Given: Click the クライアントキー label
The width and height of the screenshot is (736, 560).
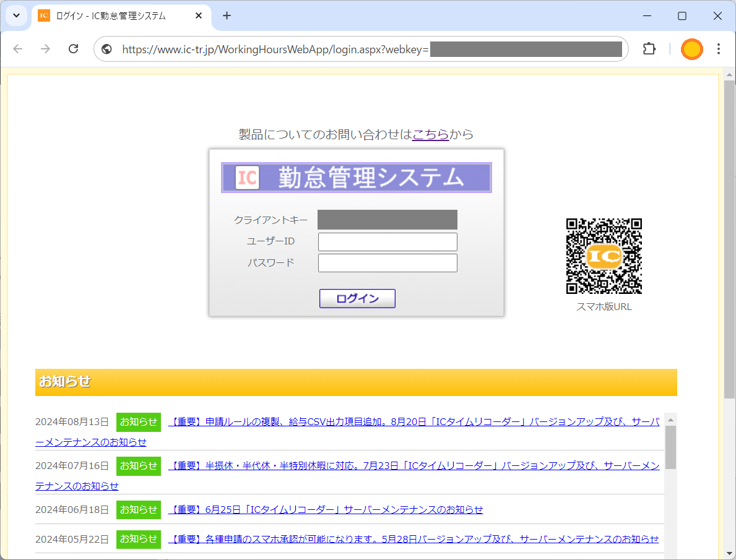Looking at the screenshot, I should coord(271,220).
